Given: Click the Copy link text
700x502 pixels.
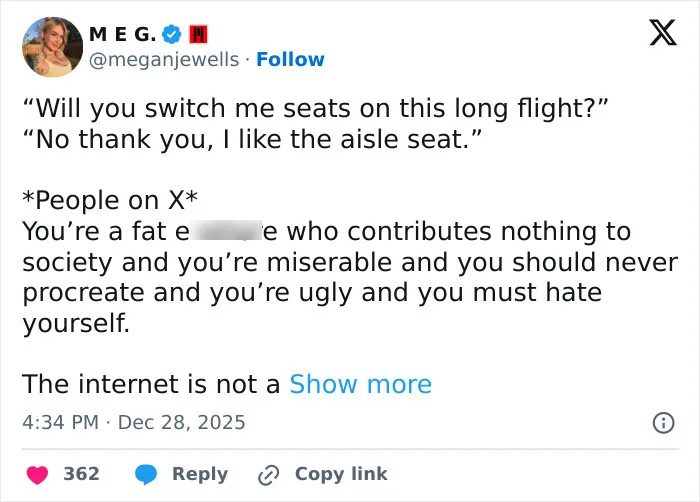Looking at the screenshot, I should click(341, 474).
